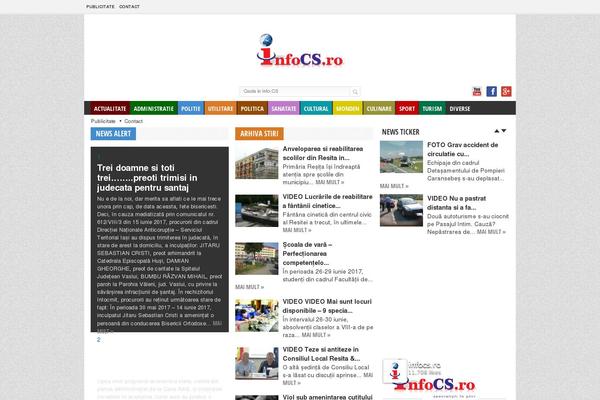This screenshot has height=400, width=600.
Task: Click the council thumbnail for Teze si antiteze
Action: pyautogui.click(x=257, y=364)
